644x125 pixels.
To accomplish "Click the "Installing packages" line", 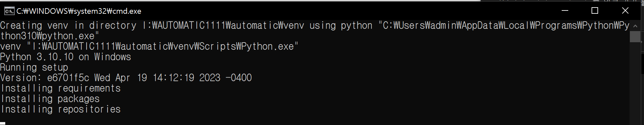I will click(x=50, y=99).
